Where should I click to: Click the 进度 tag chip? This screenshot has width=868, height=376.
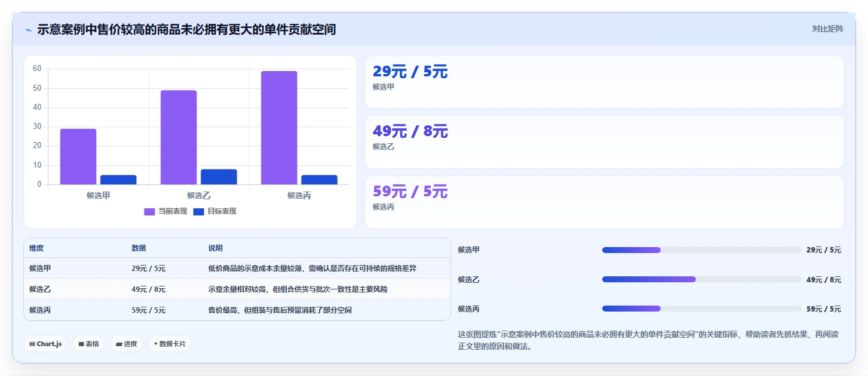click(x=126, y=344)
